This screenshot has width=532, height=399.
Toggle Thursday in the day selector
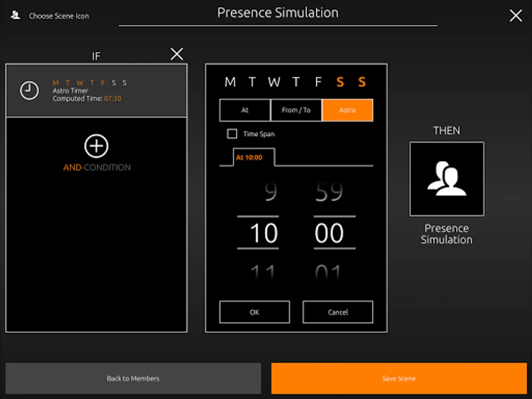click(x=296, y=82)
